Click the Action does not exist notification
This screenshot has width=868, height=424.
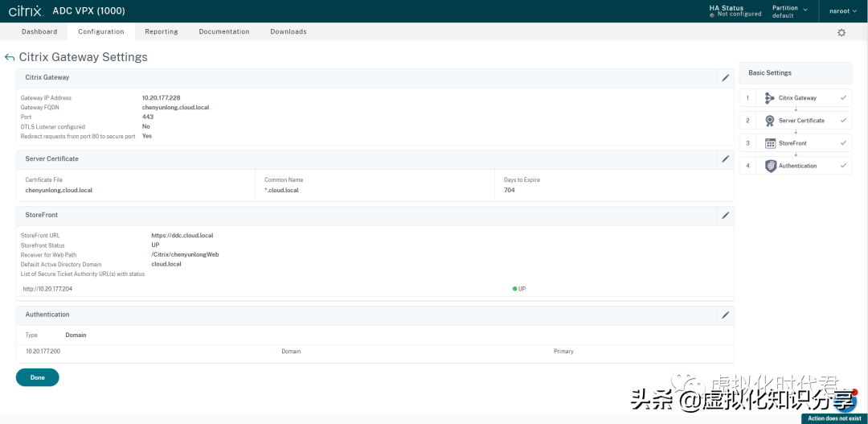click(x=834, y=418)
